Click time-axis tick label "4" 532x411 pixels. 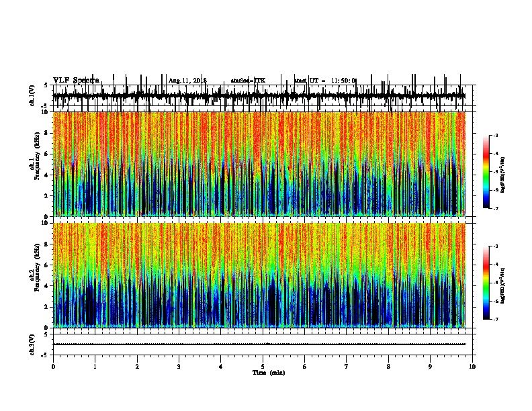tap(221, 367)
